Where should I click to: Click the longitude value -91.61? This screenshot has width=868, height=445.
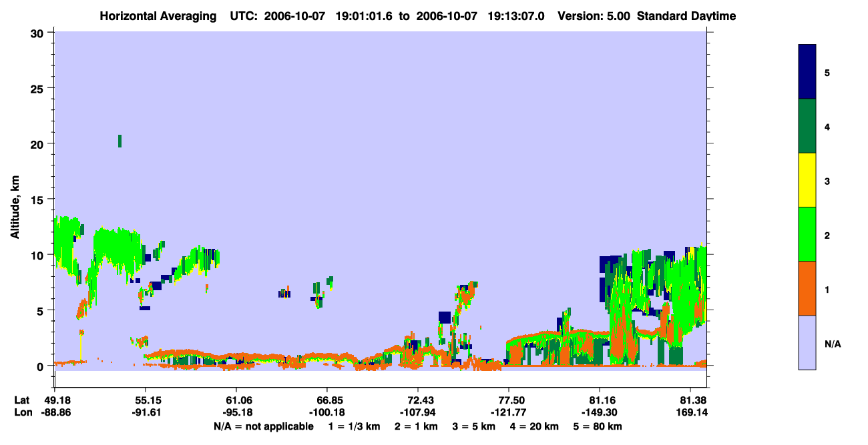[146, 412]
